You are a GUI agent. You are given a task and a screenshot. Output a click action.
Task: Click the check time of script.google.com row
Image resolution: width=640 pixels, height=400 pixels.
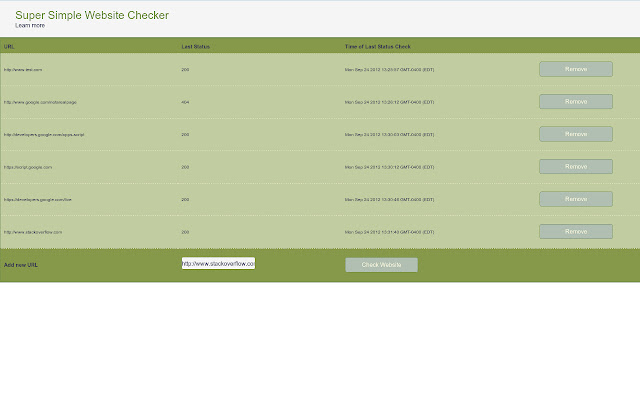tap(389, 167)
